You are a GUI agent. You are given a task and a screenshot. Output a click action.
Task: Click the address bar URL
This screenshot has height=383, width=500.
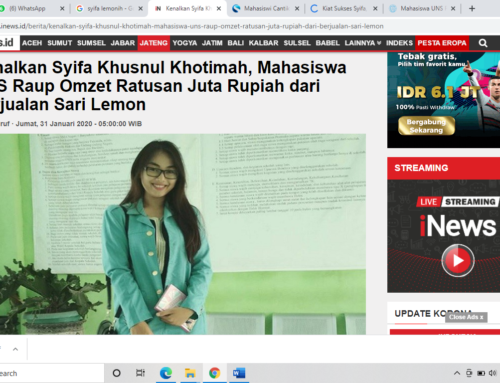(x=192, y=26)
